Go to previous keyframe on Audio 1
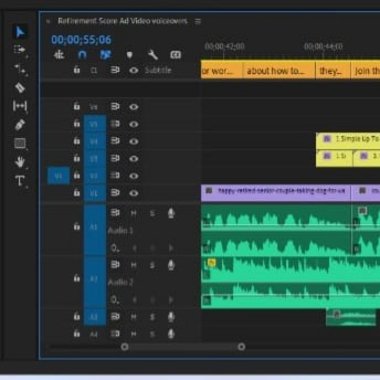380x380 pixels. click(134, 248)
